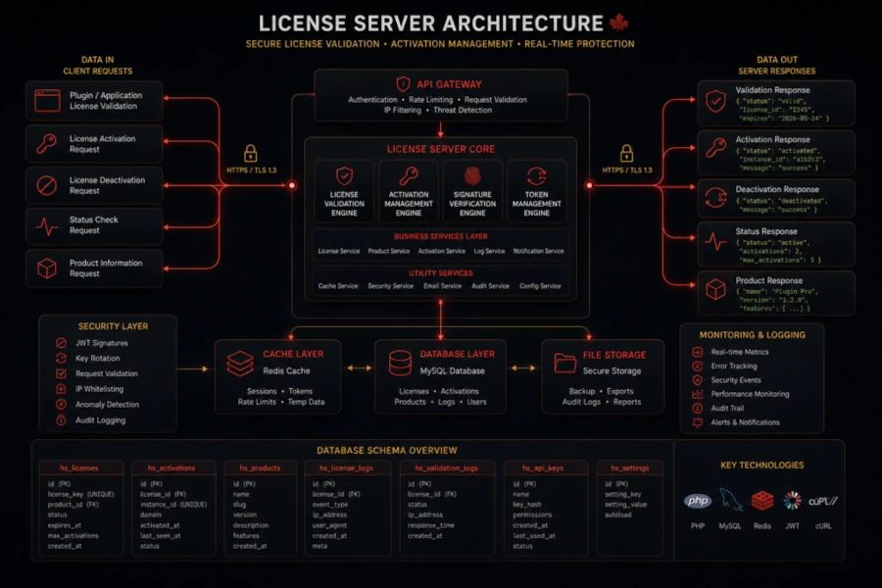Click the Redis logo icon

click(x=762, y=500)
